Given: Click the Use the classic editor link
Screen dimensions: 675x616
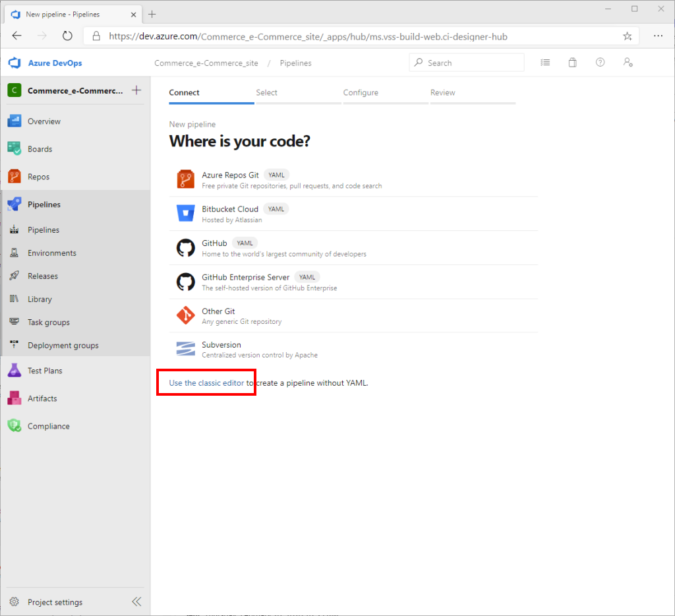Looking at the screenshot, I should [x=206, y=383].
